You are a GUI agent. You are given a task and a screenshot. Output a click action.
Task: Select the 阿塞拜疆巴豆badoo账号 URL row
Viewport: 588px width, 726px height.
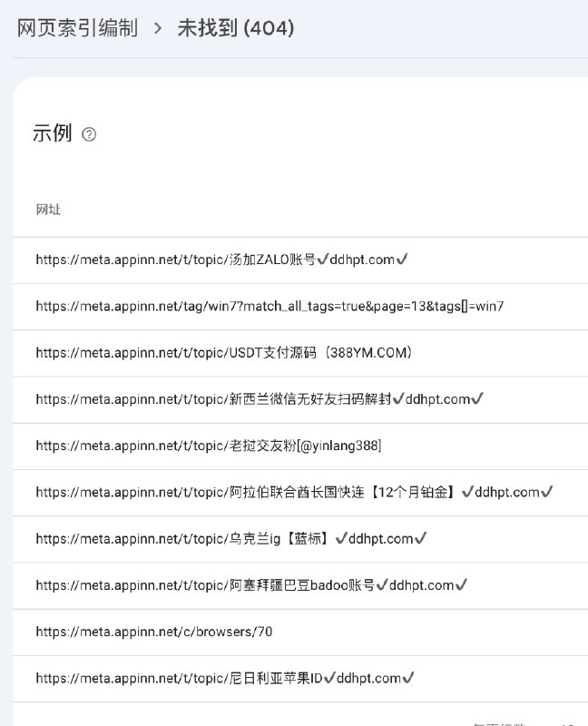tap(300, 585)
